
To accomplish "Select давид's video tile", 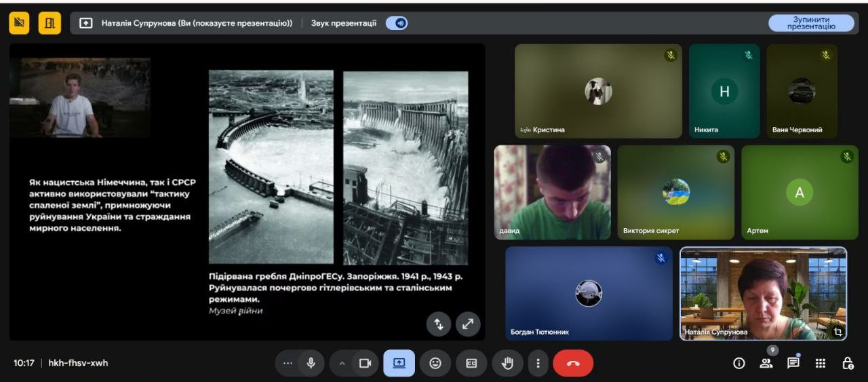I will coord(552,192).
